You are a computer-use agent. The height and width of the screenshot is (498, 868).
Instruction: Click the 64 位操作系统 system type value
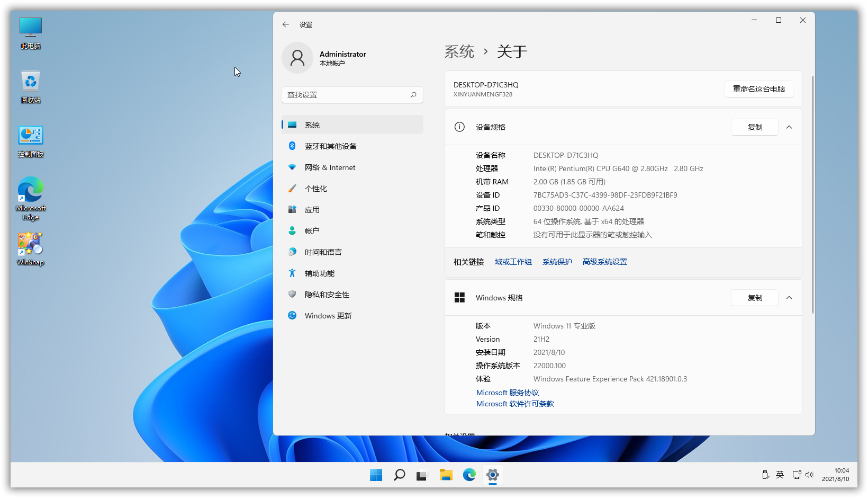(589, 221)
